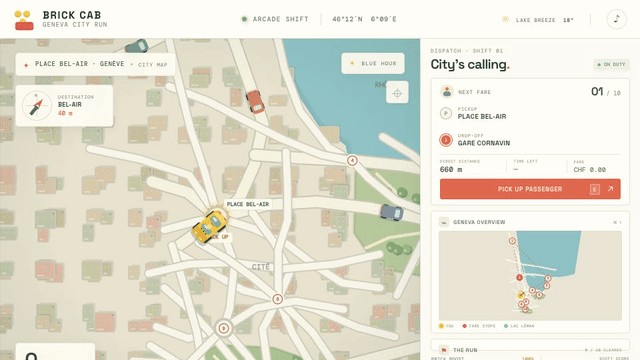Screen dimensions: 640x360
Task: Click the blue Lac Léman legend dot
Action: pyautogui.click(x=506, y=326)
